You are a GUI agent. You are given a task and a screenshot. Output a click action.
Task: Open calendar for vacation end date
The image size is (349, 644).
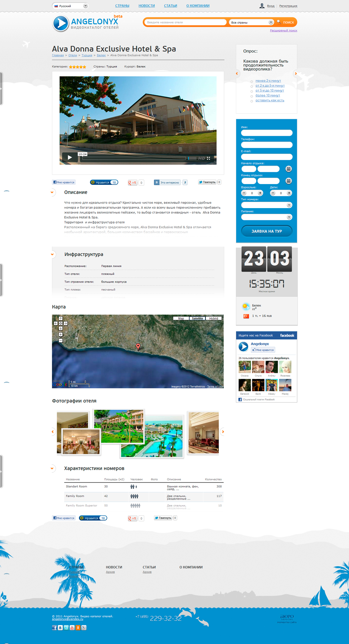point(289,181)
